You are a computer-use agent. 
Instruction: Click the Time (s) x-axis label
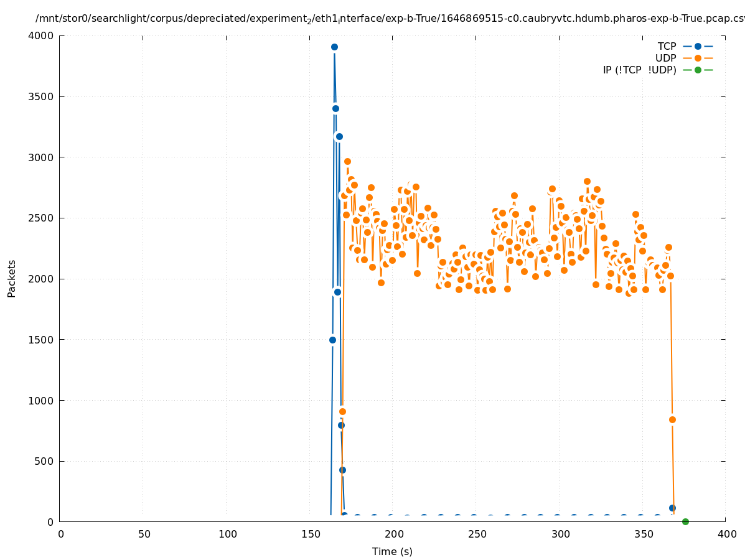(392, 551)
